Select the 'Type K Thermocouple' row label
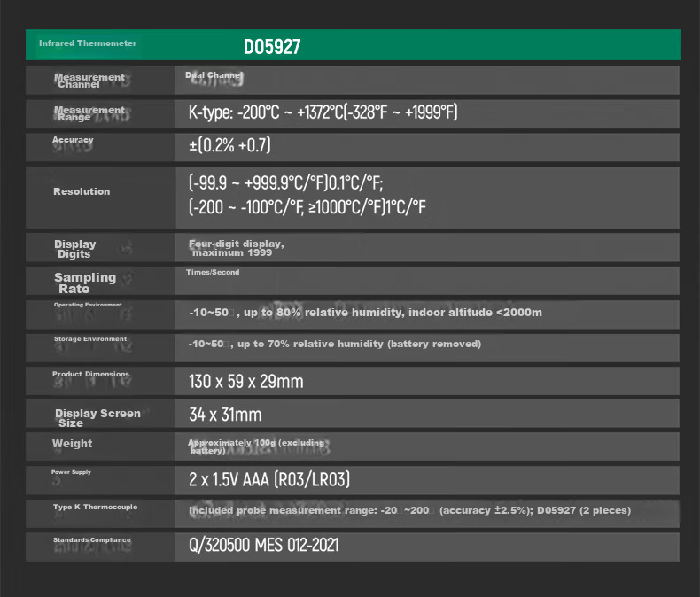Screen dimensions: 700x597 tap(95, 507)
